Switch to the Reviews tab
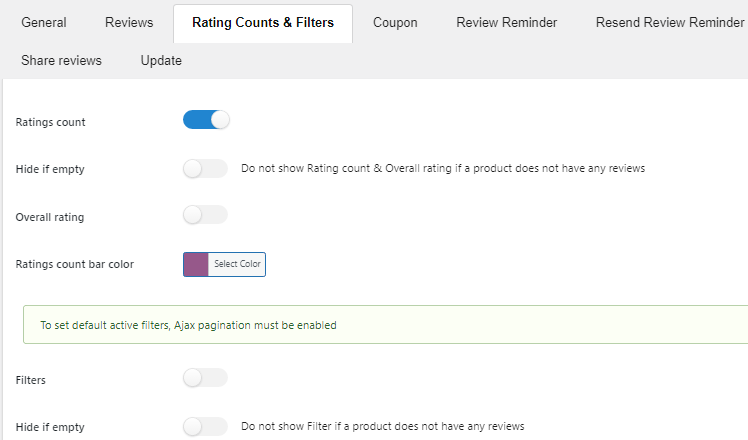The height and width of the screenshot is (440, 748). coord(129,22)
